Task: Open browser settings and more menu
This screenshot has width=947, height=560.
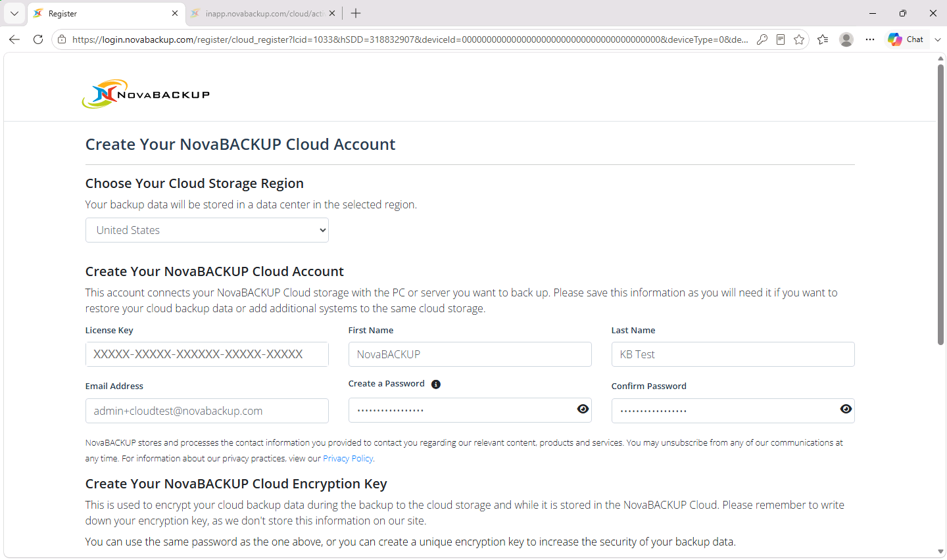Action: (870, 39)
